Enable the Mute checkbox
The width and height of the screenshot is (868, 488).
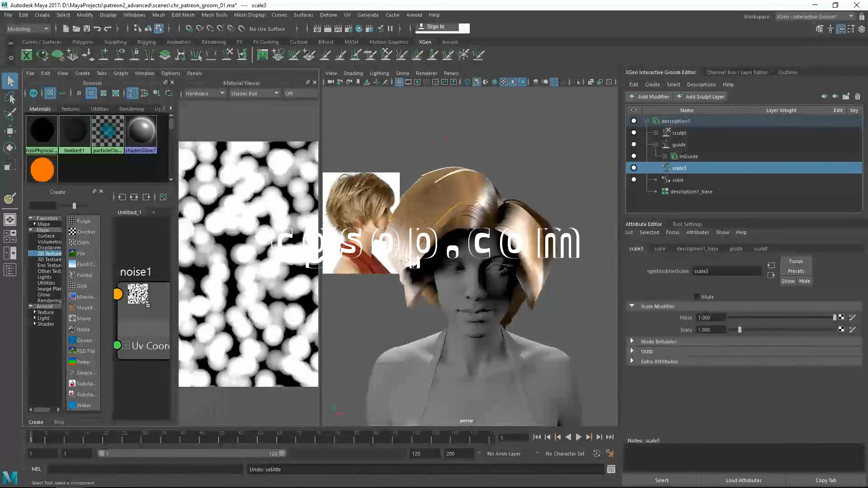tap(697, 297)
